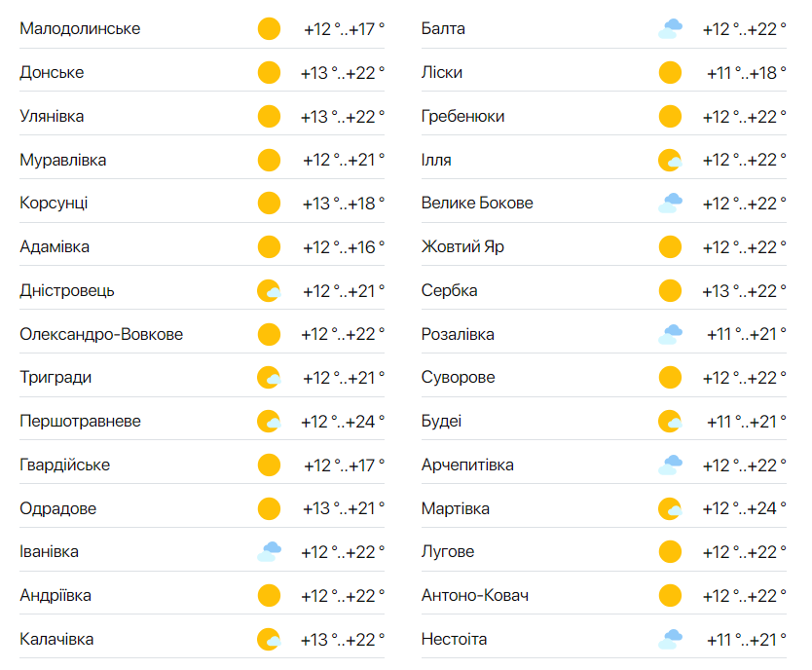Click the cloud icon next to Нестоіта
The width and height of the screenshot is (812, 670).
tap(670, 640)
